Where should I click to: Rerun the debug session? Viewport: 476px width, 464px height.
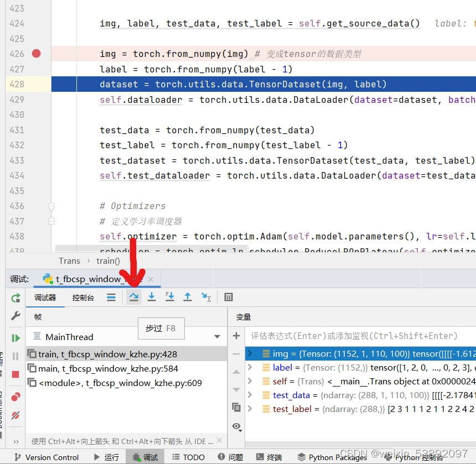tap(15, 298)
